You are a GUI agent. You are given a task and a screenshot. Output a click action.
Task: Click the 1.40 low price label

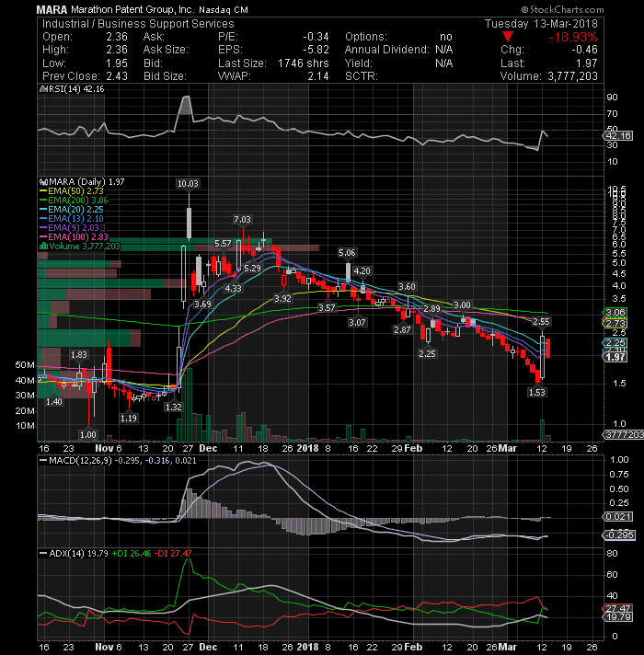coord(54,402)
